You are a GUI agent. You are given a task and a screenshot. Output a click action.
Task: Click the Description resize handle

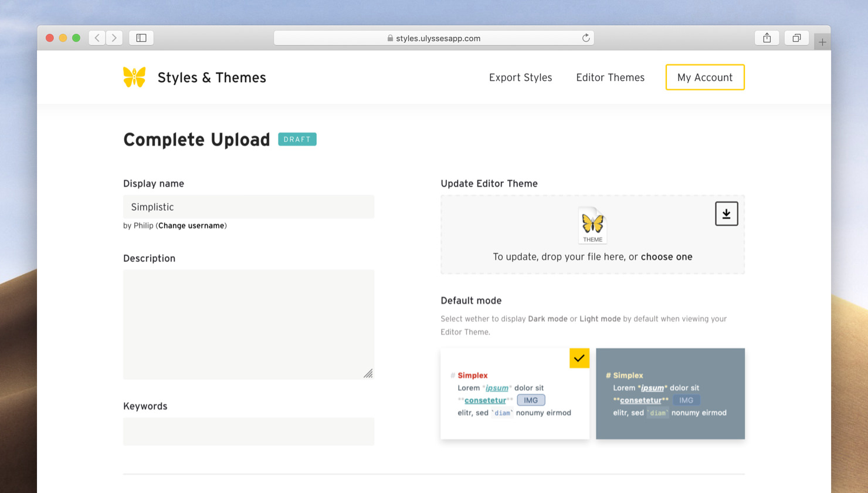pos(368,373)
